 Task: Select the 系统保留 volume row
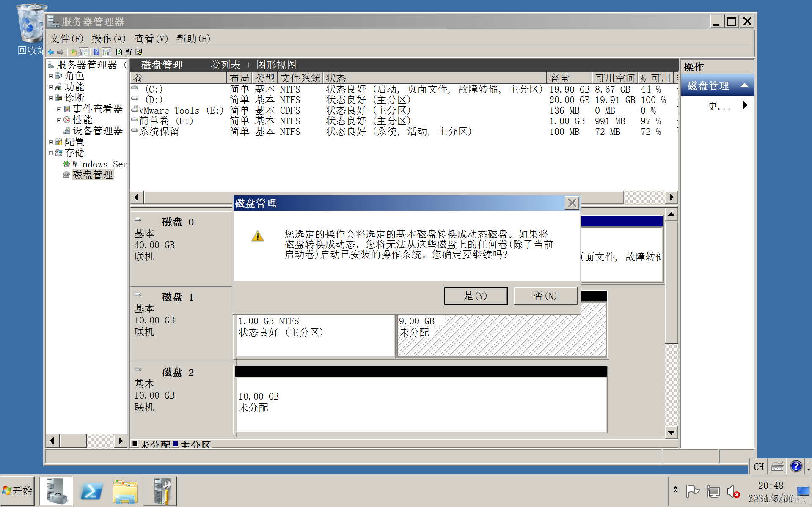pos(404,132)
